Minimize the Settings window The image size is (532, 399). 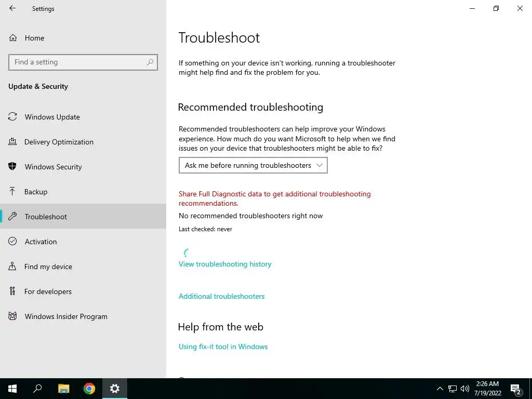point(472,8)
